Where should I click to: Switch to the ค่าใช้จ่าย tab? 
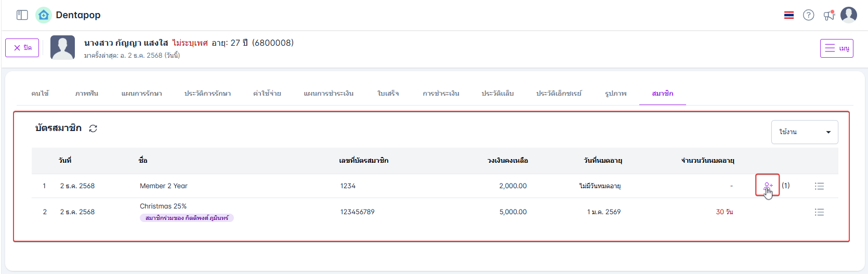tap(267, 94)
